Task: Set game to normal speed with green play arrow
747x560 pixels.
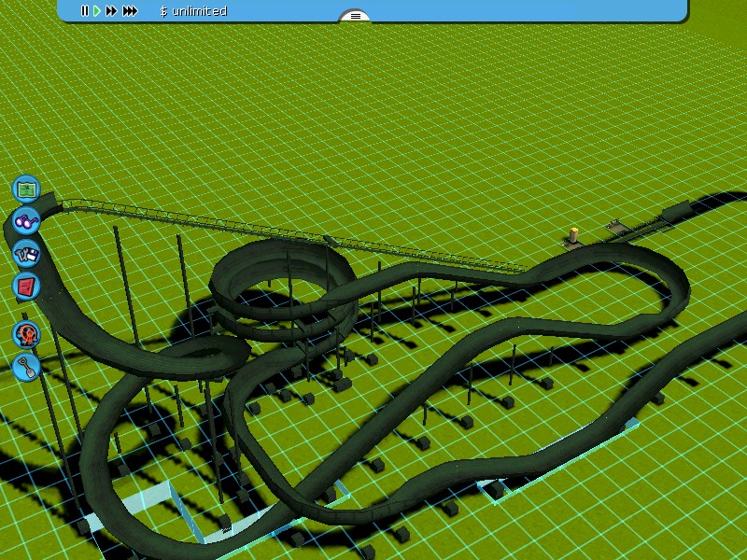Action: pos(97,11)
